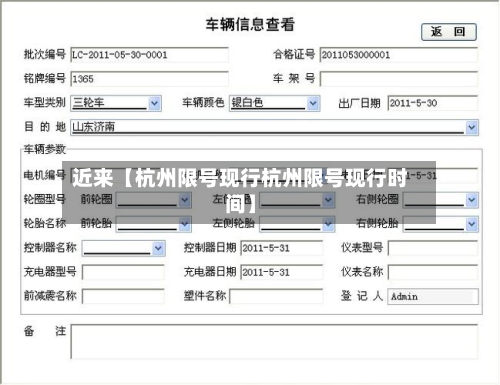The height and width of the screenshot is (385, 500).
Task: Open the 前轮圈 dropdown
Action: [154, 200]
